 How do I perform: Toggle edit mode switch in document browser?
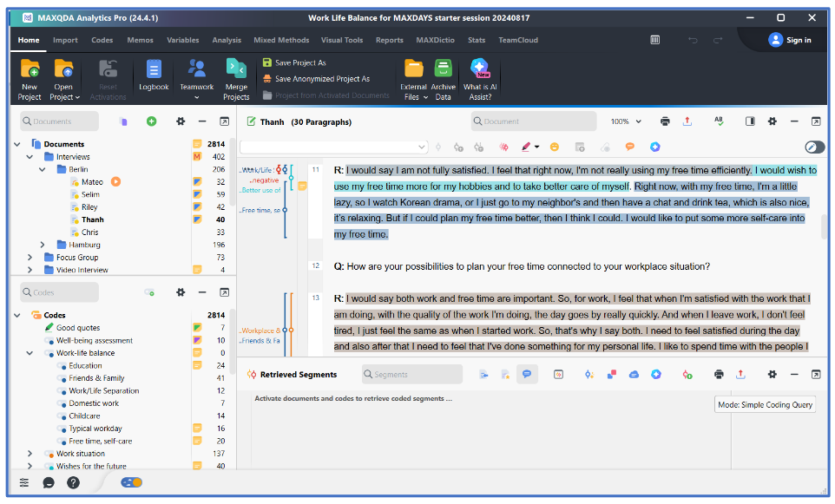pos(814,147)
